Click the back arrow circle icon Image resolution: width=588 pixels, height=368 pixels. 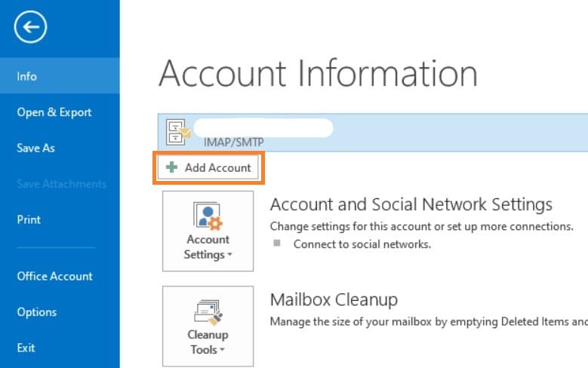30,28
